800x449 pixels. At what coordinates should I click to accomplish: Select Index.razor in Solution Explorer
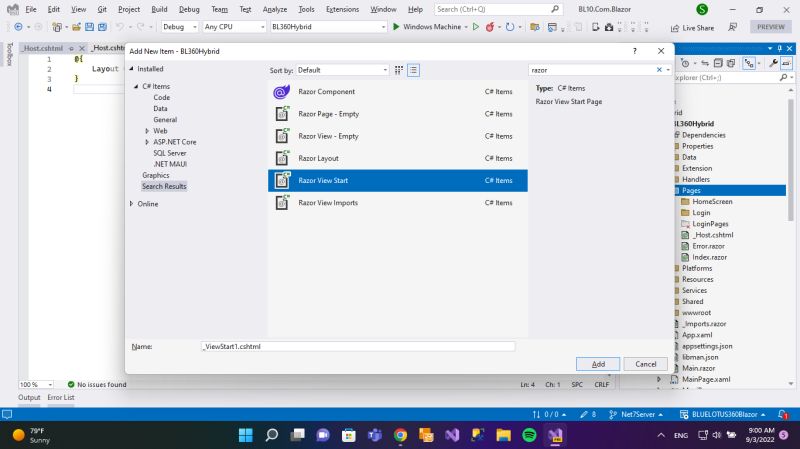coord(709,257)
